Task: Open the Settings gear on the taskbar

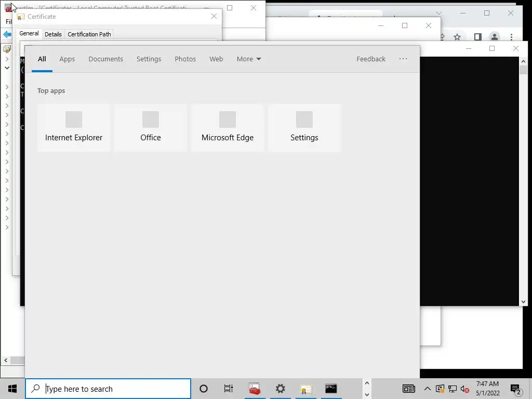Action: coord(280,389)
